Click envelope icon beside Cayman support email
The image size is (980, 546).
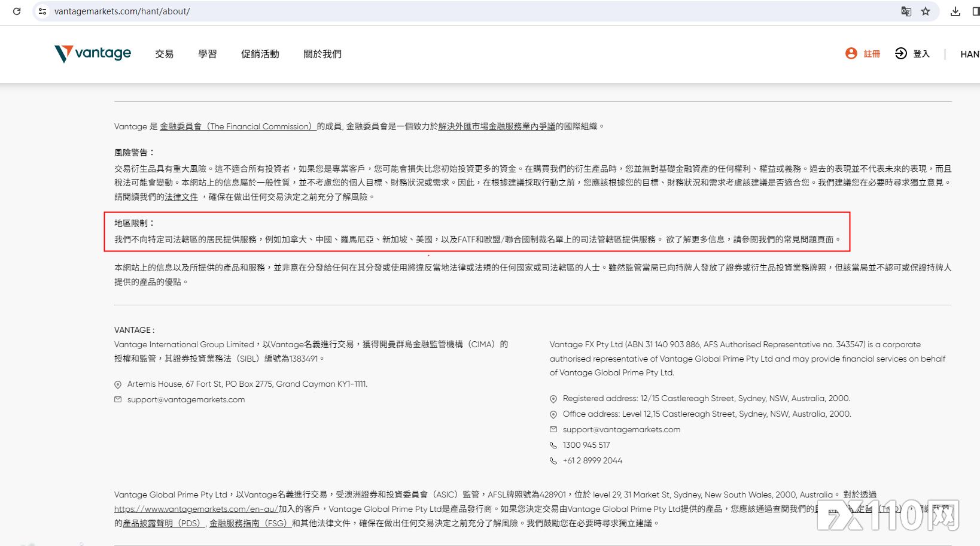tap(118, 399)
